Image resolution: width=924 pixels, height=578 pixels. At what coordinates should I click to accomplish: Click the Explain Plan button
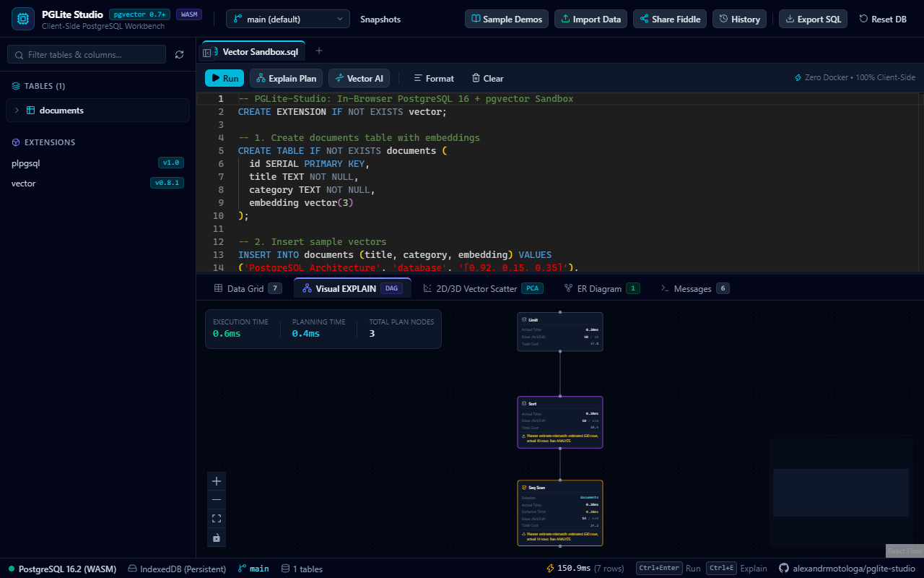click(286, 78)
